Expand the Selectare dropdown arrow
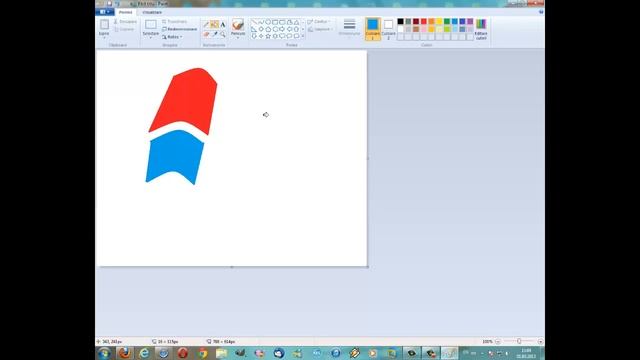This screenshot has height=360, width=640. point(151,38)
